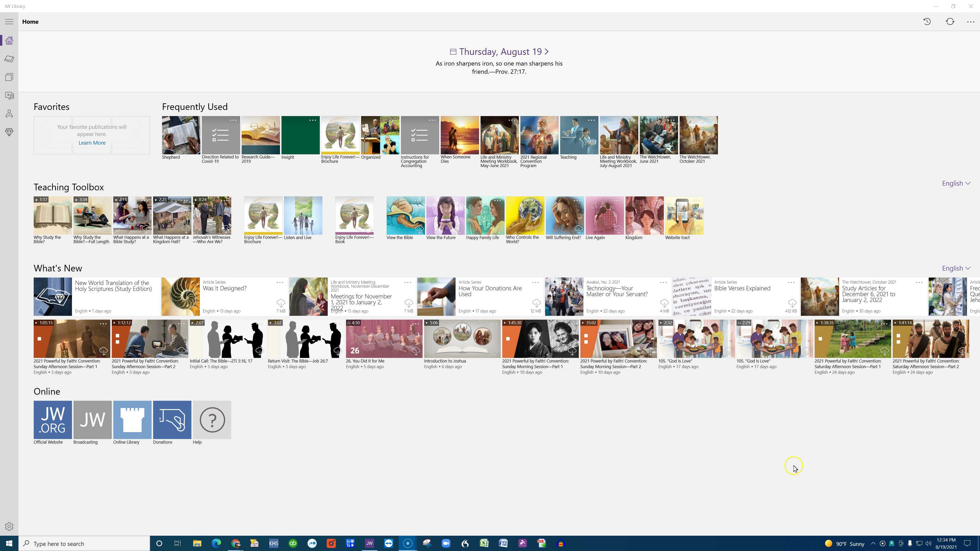Open the Donations tile
The height and width of the screenshot is (551, 980).
point(172,419)
